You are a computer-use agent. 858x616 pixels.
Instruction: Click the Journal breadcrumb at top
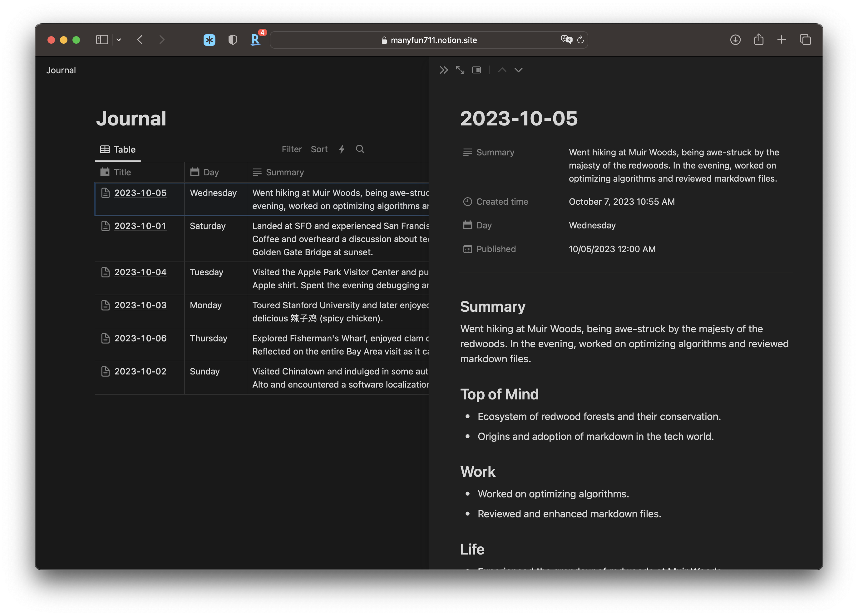point(61,70)
